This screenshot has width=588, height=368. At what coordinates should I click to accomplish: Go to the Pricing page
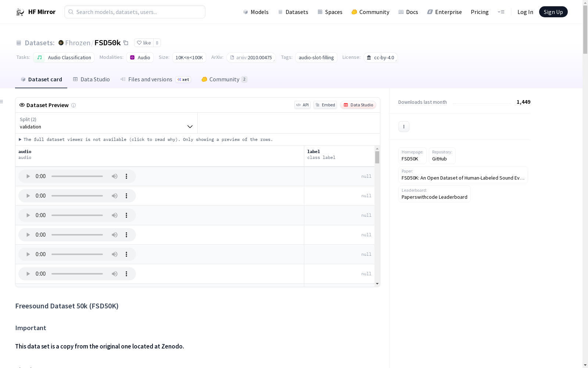(480, 12)
